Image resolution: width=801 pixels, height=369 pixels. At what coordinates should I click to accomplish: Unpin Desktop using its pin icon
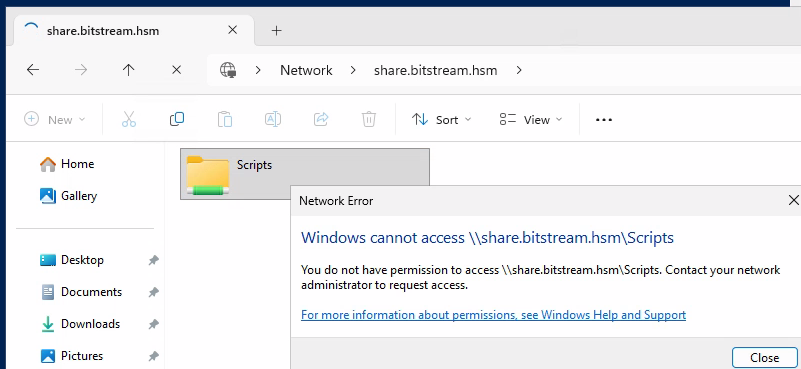point(153,260)
